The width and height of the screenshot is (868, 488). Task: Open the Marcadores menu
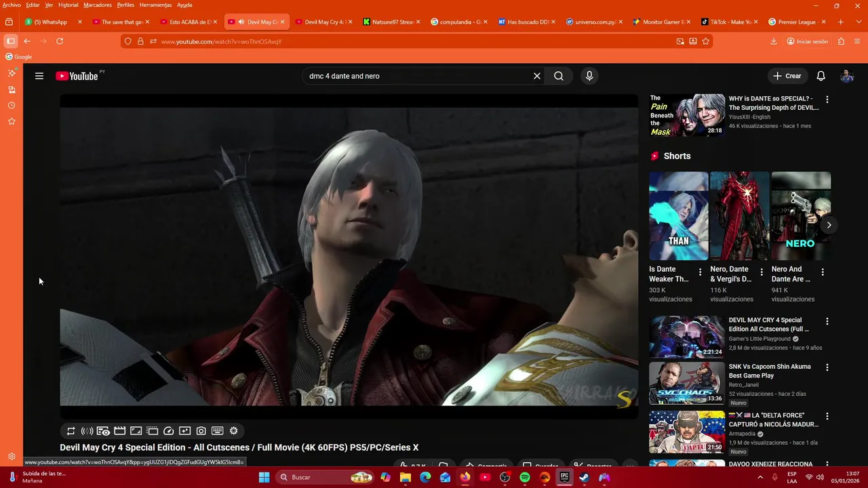coord(98,5)
